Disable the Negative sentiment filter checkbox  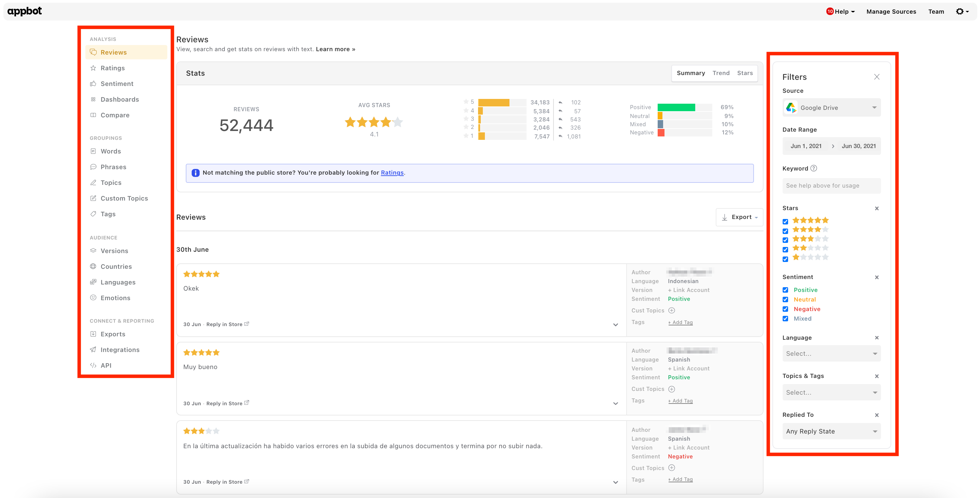point(786,309)
